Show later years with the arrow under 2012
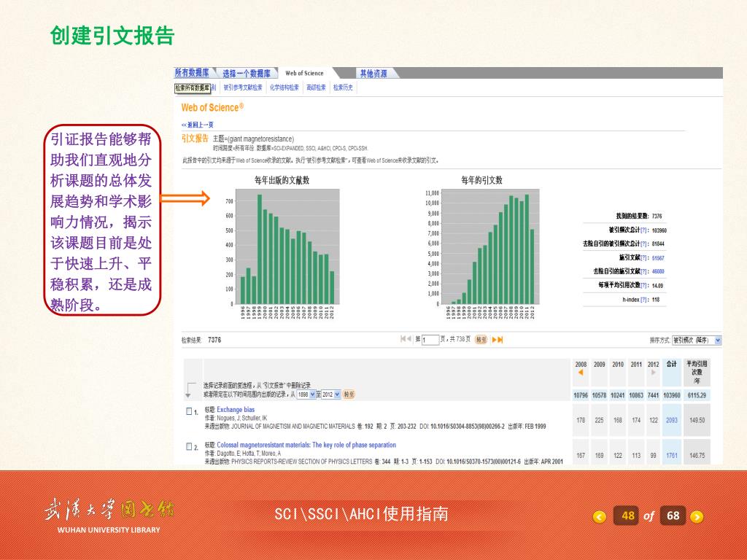The height and width of the screenshot is (560, 747). [653, 373]
